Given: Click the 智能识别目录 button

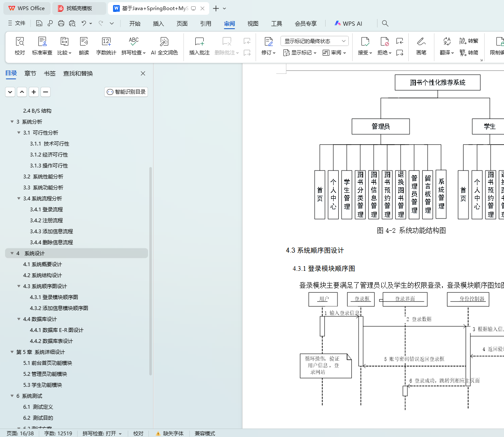Looking at the screenshot, I should click(126, 92).
